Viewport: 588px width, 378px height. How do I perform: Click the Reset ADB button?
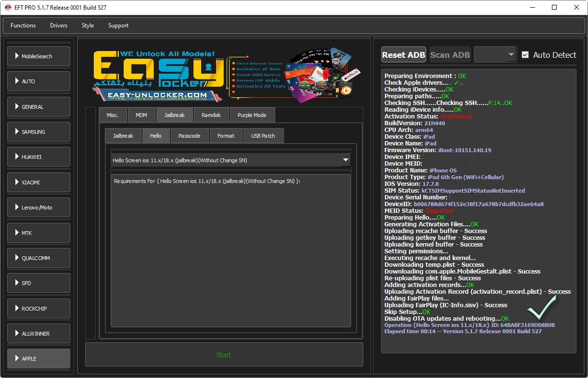point(404,55)
